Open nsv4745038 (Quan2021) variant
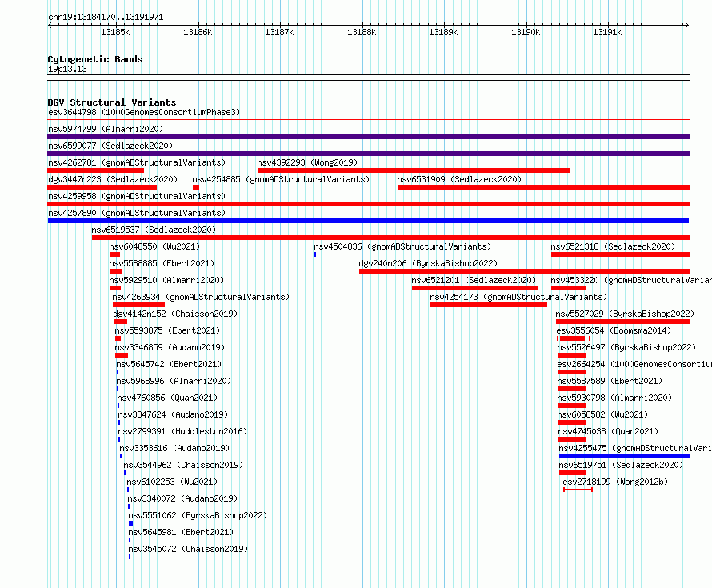Viewport: 712px width, 588px height. click(608, 431)
